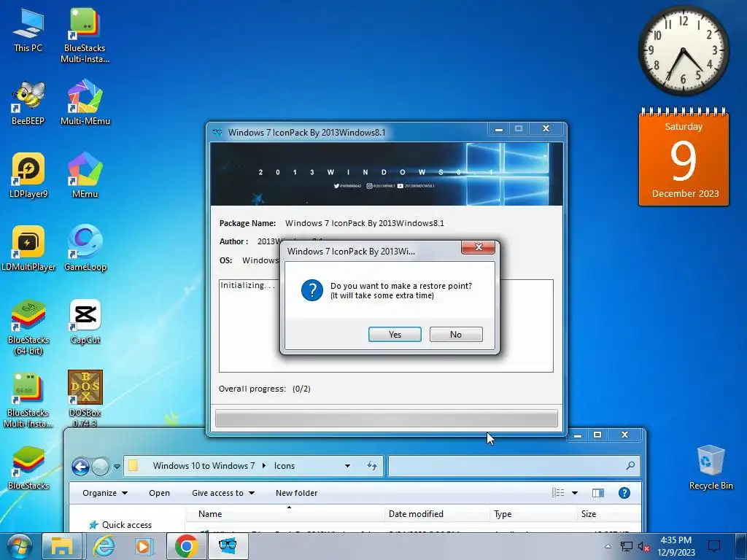The width and height of the screenshot is (747, 560).
Task: Click the Icons breadcrumb segment
Action: click(x=285, y=466)
